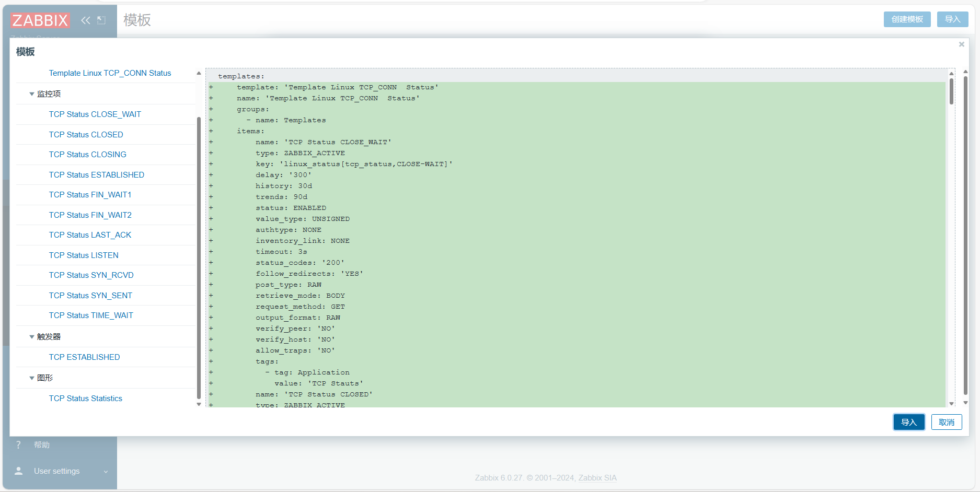This screenshot has width=980, height=492.
Task: Open TCP Status SYN_RCVD item
Action: coord(91,275)
